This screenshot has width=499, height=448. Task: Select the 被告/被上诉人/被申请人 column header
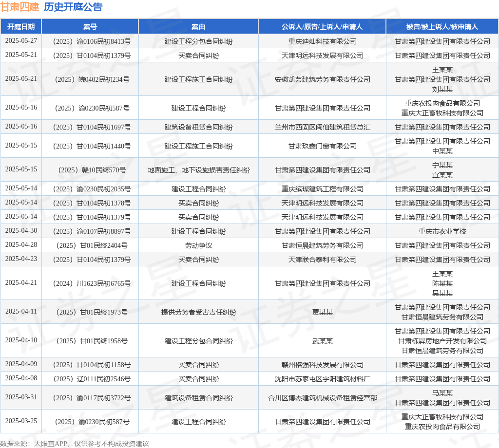(442, 27)
